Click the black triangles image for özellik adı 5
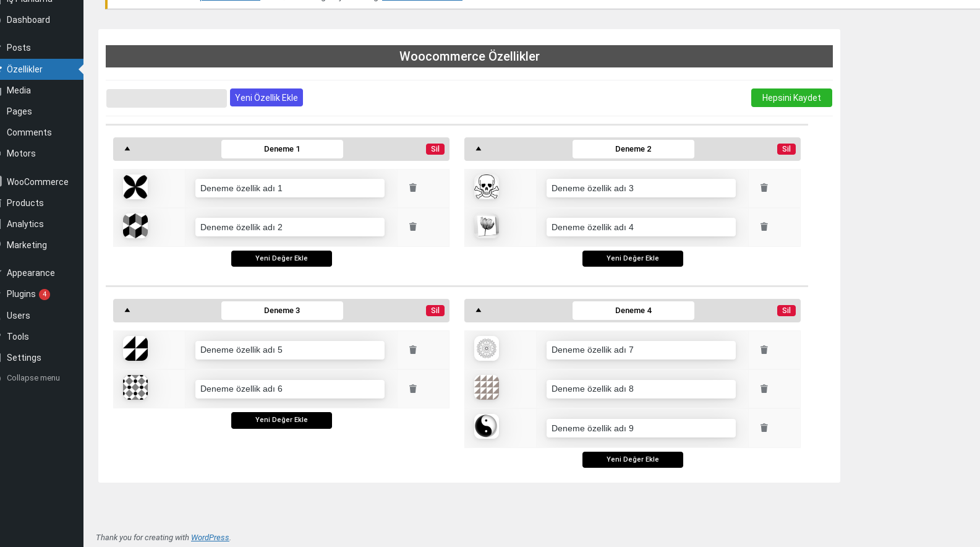This screenshot has height=547, width=980. [135, 348]
